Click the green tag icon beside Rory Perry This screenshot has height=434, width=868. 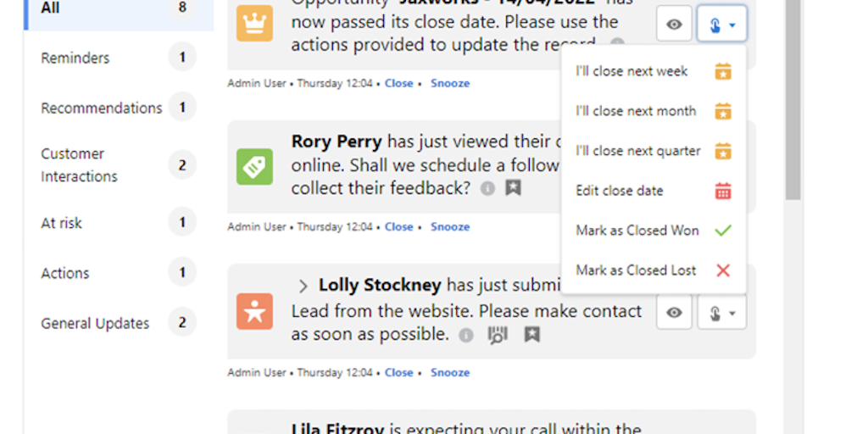(254, 167)
